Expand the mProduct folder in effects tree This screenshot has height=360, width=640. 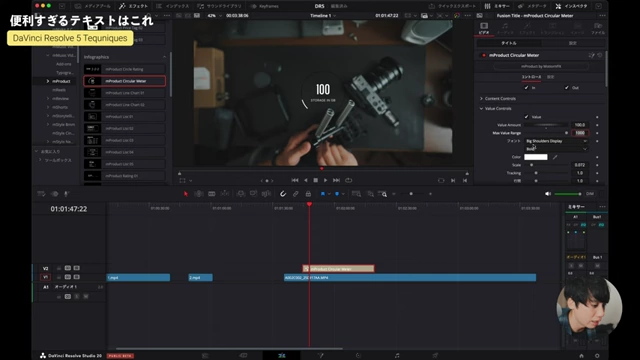48,81
